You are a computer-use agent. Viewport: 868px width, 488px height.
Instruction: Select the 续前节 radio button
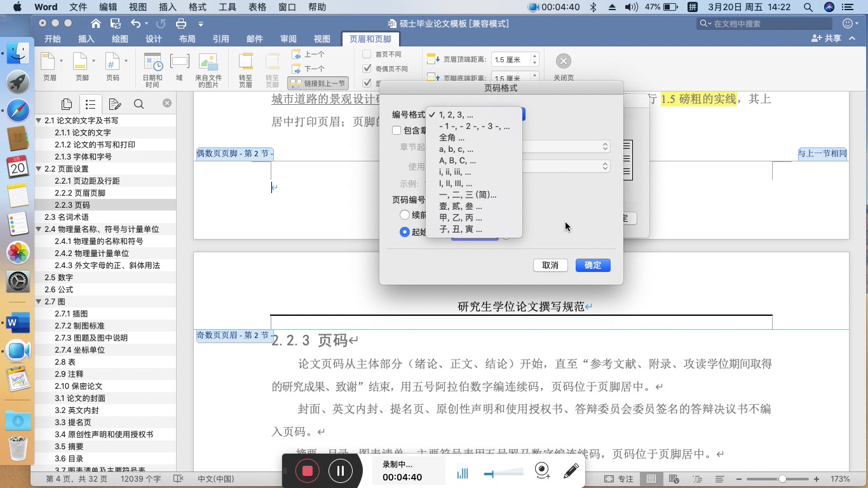click(x=405, y=215)
